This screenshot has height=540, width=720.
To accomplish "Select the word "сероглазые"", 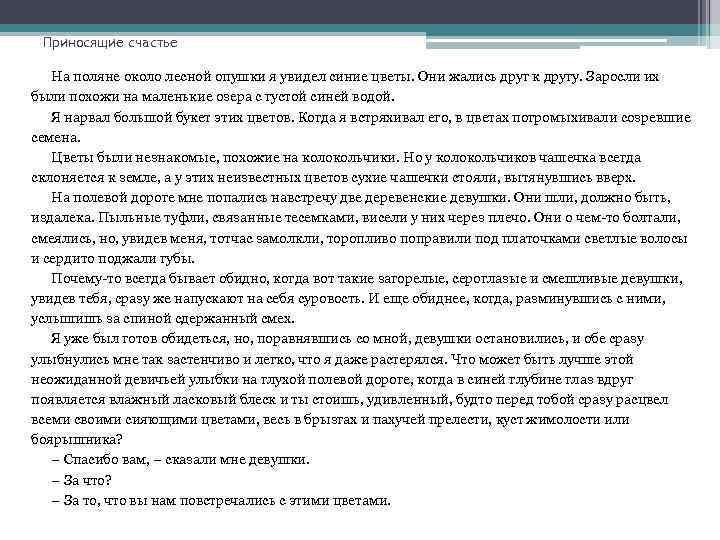I will 488,278.
